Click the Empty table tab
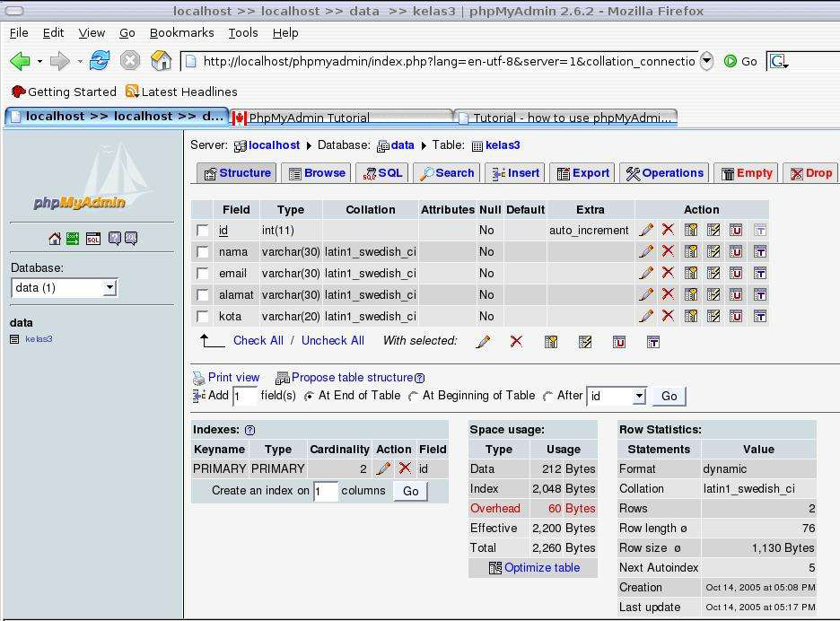Image resolution: width=840 pixels, height=621 pixels. tap(746, 173)
